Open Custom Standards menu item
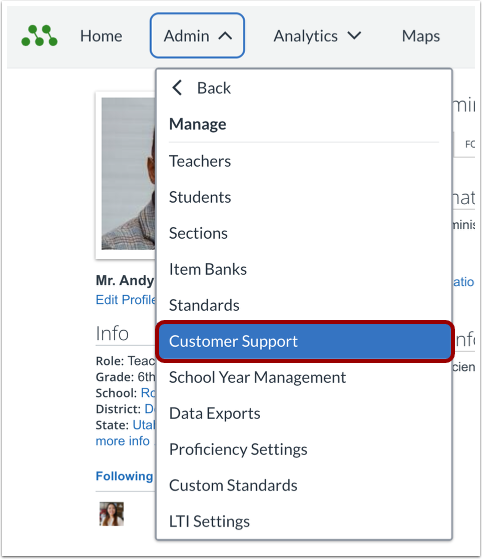This screenshot has width=482, height=559. click(x=304, y=485)
